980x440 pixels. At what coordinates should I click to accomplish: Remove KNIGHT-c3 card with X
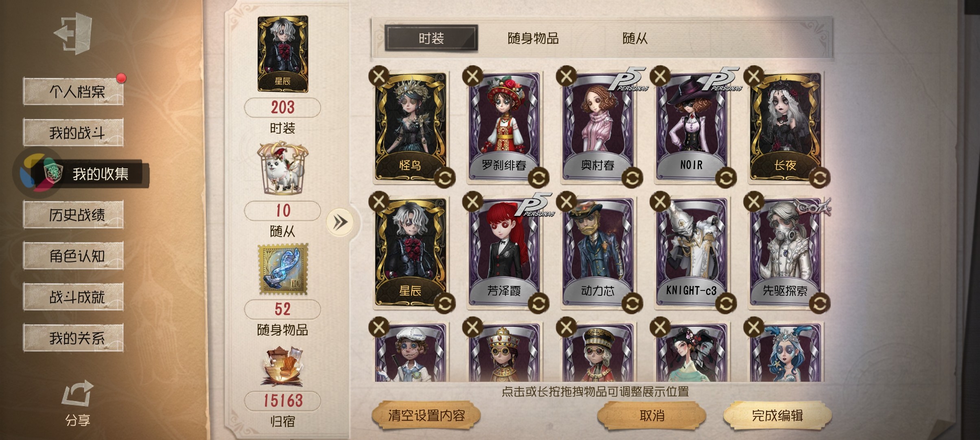[x=660, y=202]
